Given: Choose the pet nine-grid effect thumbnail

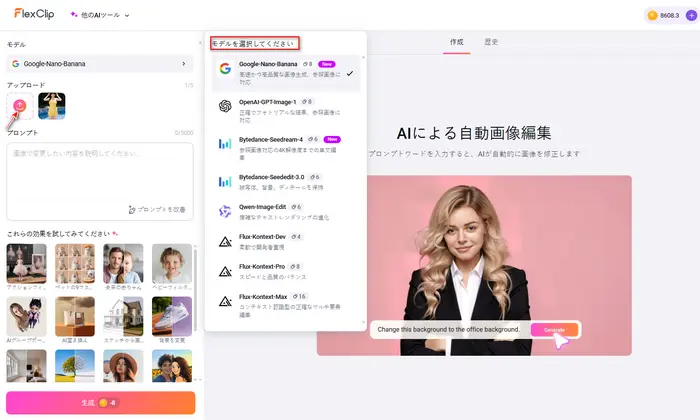Looking at the screenshot, I should click(x=75, y=263).
